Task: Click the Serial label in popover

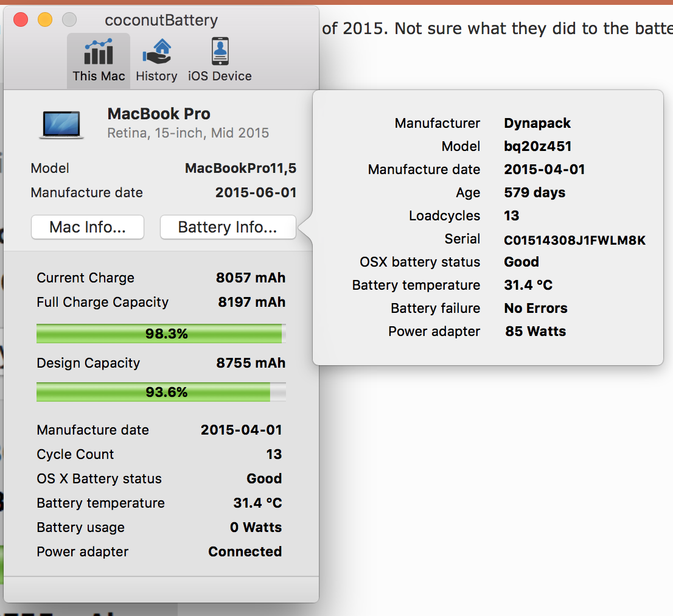Action: coord(462,239)
